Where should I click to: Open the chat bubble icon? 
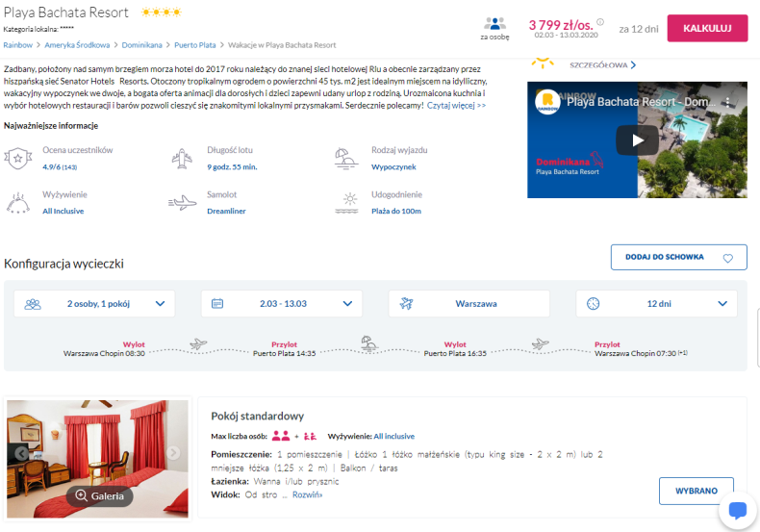(x=737, y=510)
